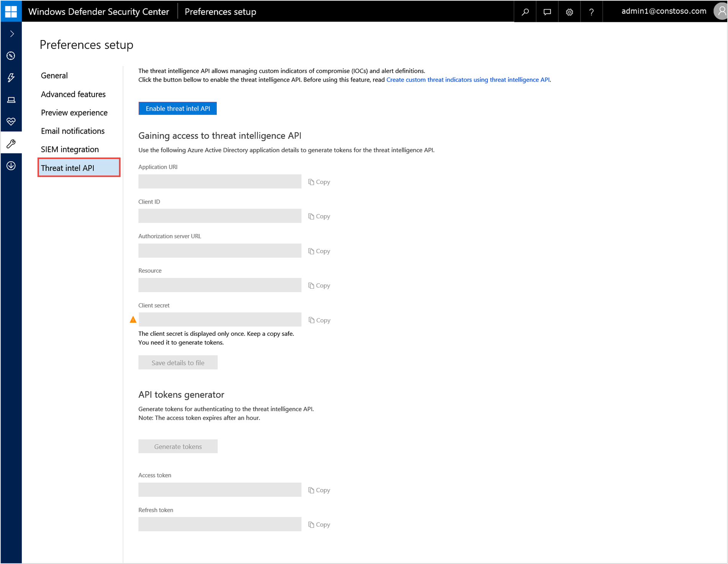Follow the Create custom threat indicators link
Image resolution: width=728 pixels, height=564 pixels.
pyautogui.click(x=468, y=80)
